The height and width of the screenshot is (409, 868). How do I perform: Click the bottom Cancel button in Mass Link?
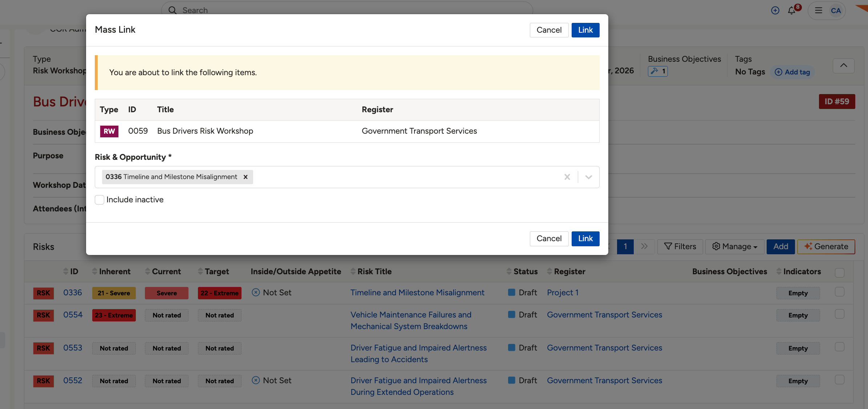pos(549,239)
